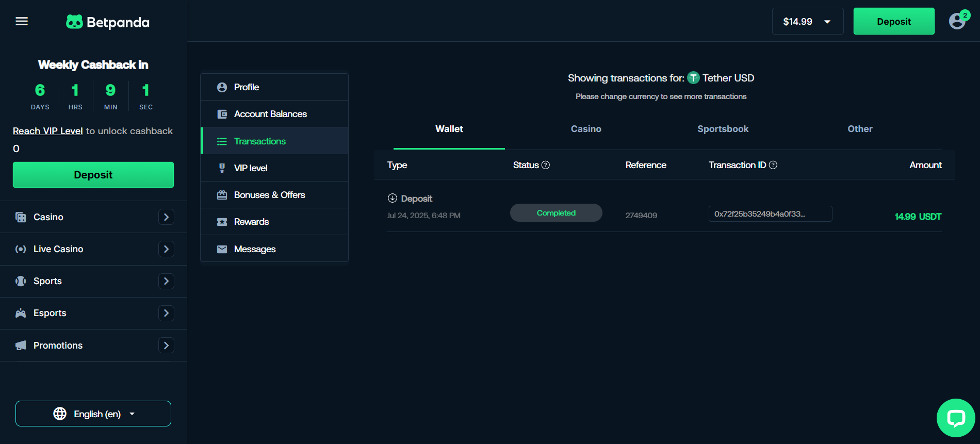Switch to the Sportsbook tab
Image resolution: width=980 pixels, height=444 pixels.
coord(723,129)
